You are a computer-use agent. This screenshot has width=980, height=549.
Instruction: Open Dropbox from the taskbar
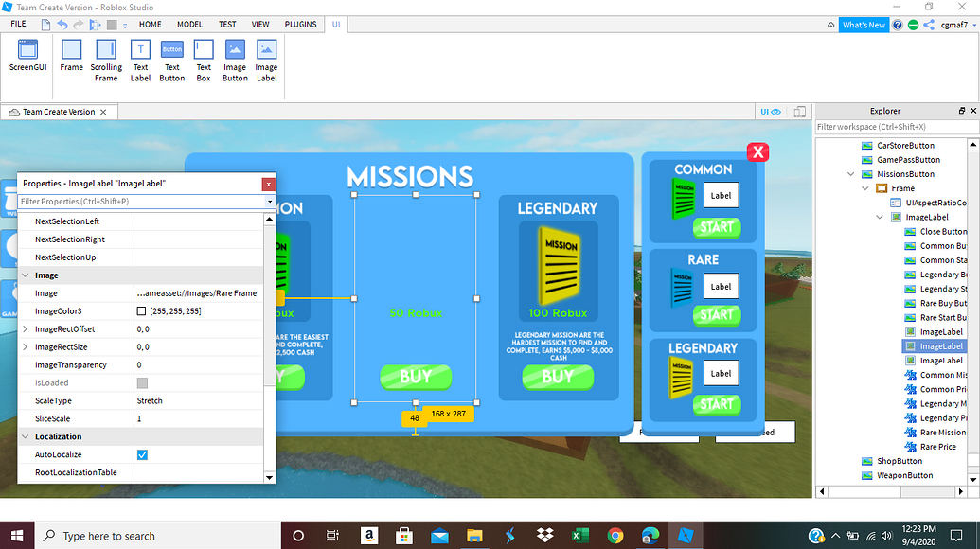point(545,535)
